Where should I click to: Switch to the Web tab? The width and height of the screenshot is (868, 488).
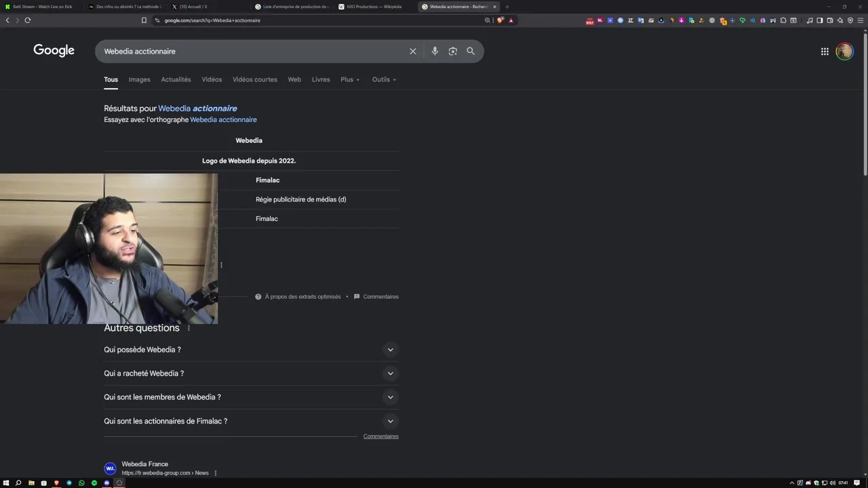[294, 79]
